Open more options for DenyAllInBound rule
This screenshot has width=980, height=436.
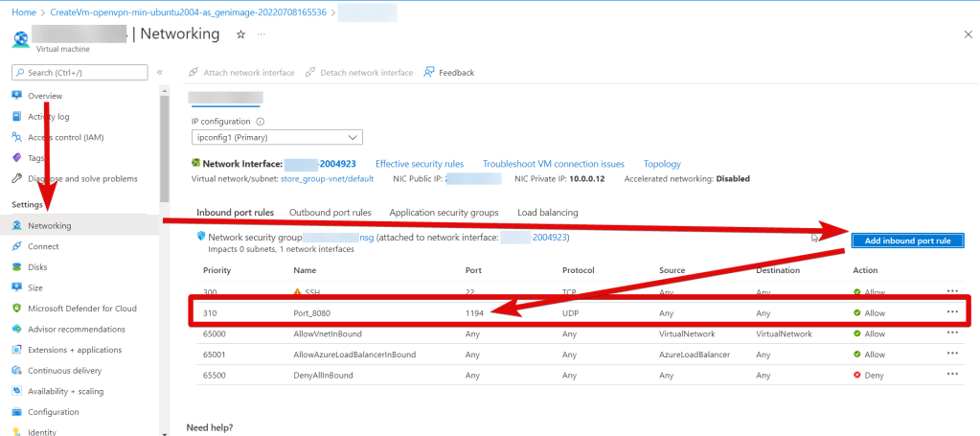pyautogui.click(x=952, y=374)
